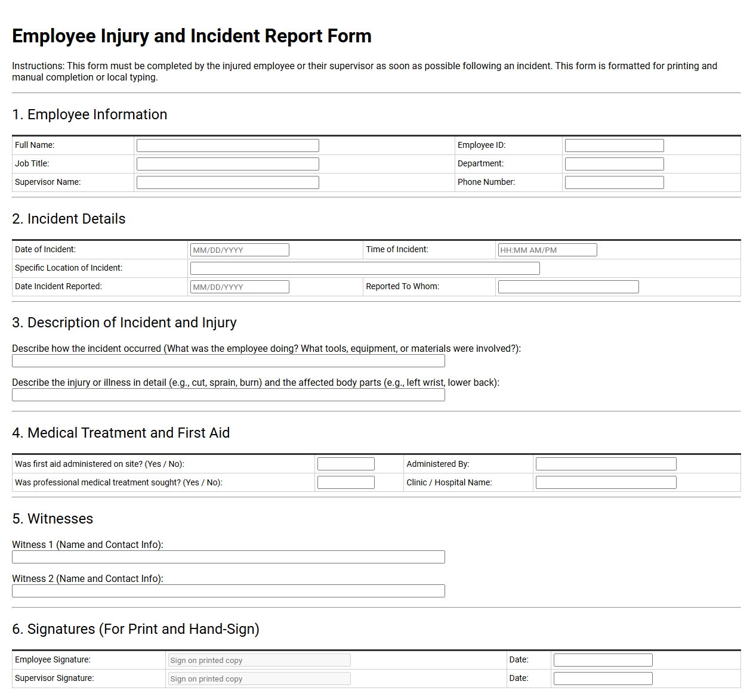Screen dimensions: 753x700
Task: Click the Reported To Whom field
Action: (x=569, y=287)
